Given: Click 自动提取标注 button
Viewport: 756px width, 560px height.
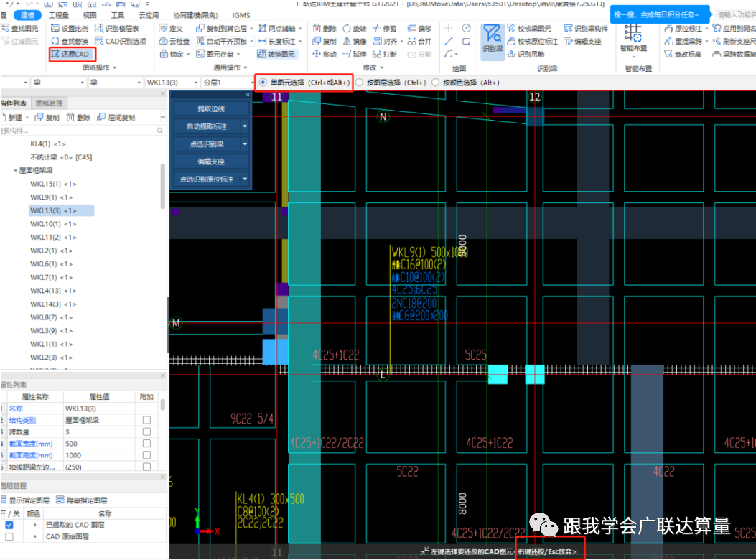Looking at the screenshot, I should pos(206,126).
